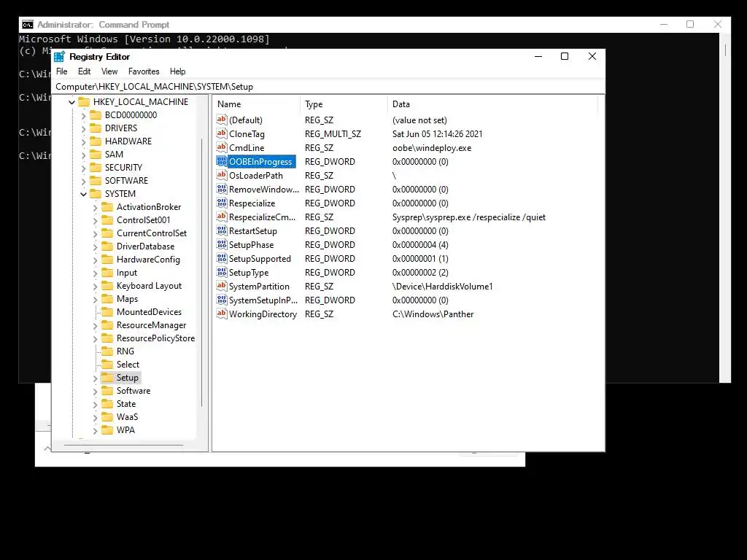747x560 pixels.
Task: Expand the Setup key chevron
Action: (x=96, y=378)
